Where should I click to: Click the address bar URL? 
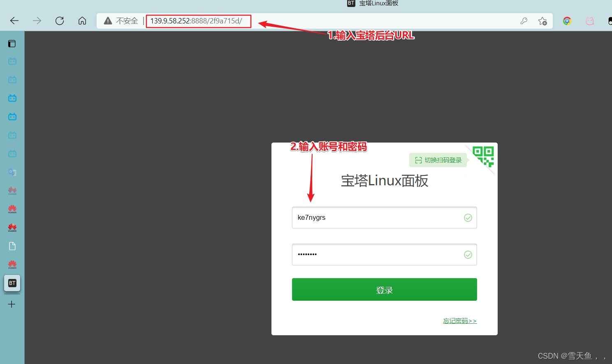[196, 21]
